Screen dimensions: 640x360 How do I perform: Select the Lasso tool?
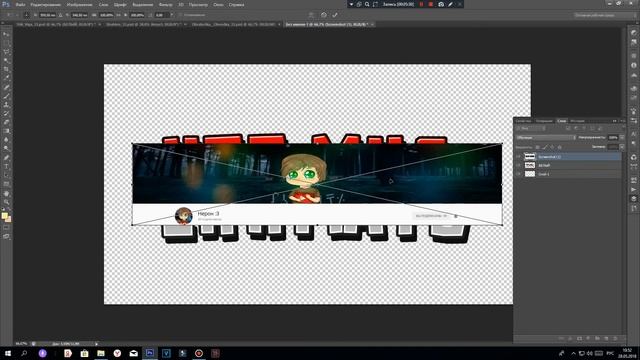[x=6, y=52]
